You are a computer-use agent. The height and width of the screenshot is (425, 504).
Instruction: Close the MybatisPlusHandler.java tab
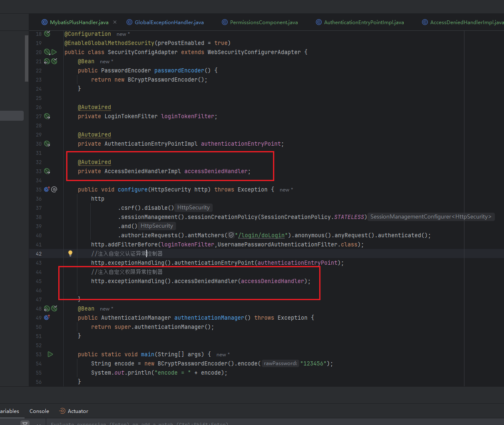(x=115, y=22)
